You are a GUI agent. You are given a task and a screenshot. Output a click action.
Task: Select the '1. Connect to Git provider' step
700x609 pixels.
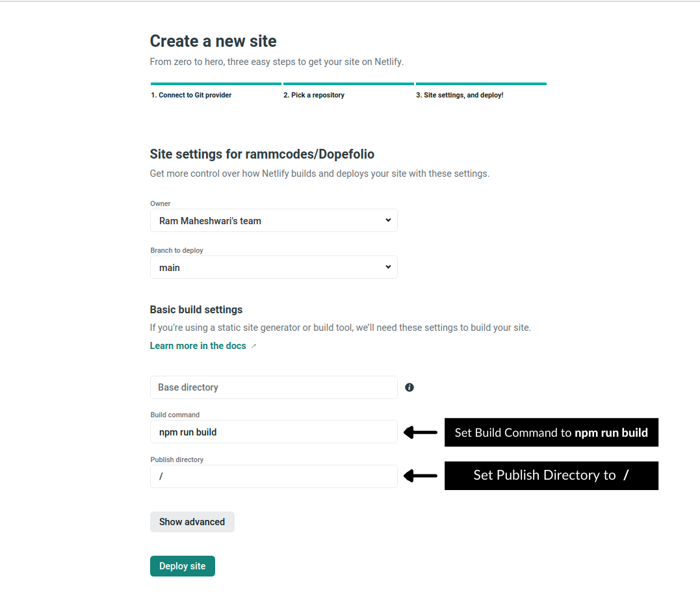[x=191, y=95]
